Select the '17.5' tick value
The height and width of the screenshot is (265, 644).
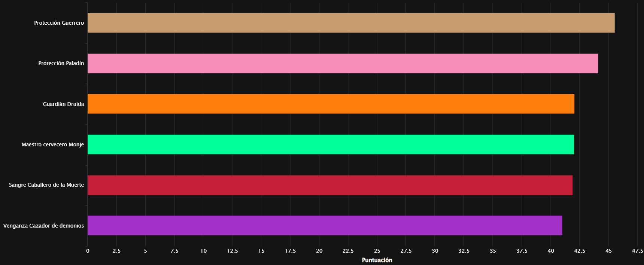(x=290, y=251)
